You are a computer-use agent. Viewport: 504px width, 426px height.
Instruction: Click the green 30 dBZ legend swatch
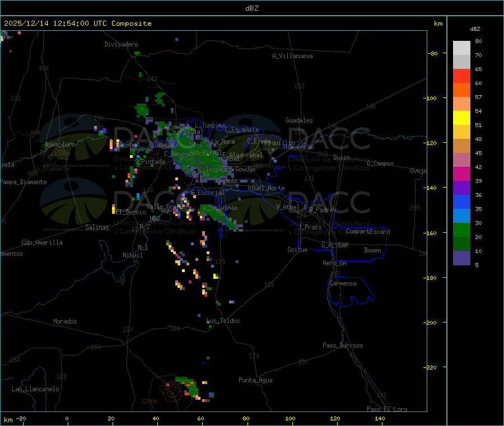click(x=461, y=230)
